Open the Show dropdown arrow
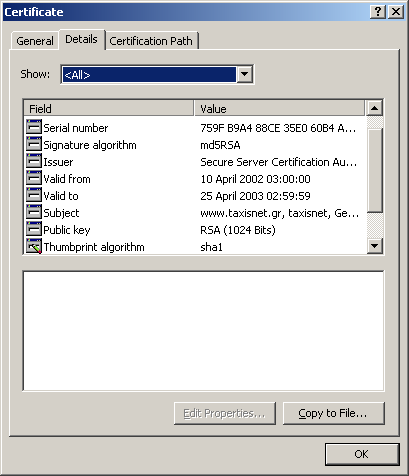Viewport: 409px width, 476px height. tap(244, 74)
